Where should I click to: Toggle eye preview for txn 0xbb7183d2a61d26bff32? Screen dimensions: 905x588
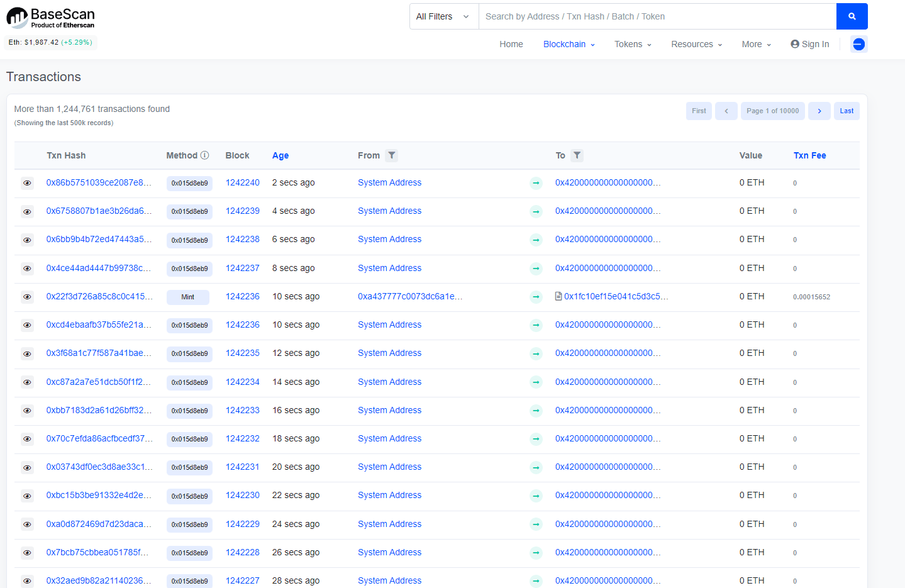pyautogui.click(x=27, y=411)
